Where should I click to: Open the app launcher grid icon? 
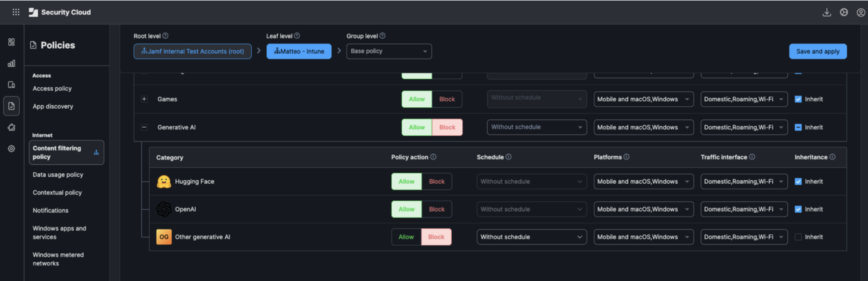click(x=16, y=12)
